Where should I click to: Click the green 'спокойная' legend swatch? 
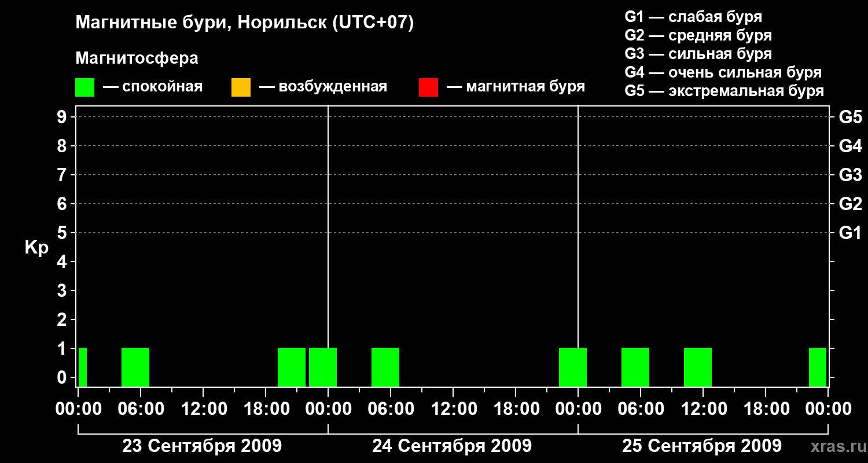click(84, 87)
